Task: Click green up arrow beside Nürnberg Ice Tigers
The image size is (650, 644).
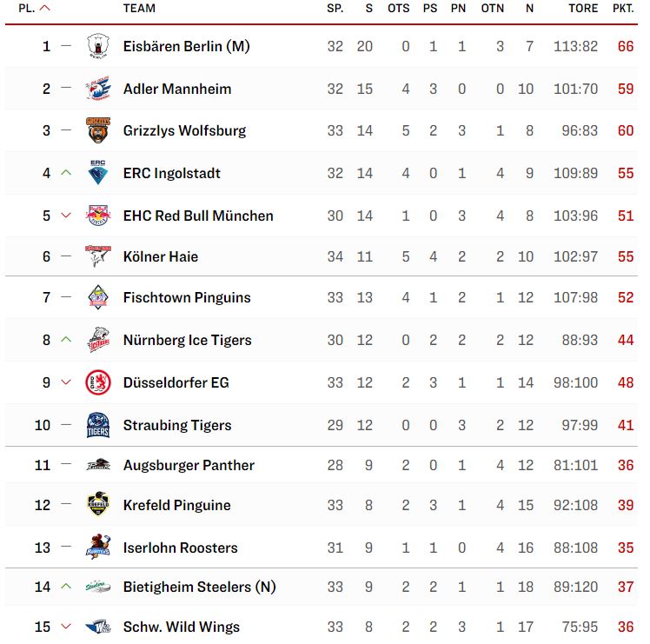Action: [x=66, y=340]
